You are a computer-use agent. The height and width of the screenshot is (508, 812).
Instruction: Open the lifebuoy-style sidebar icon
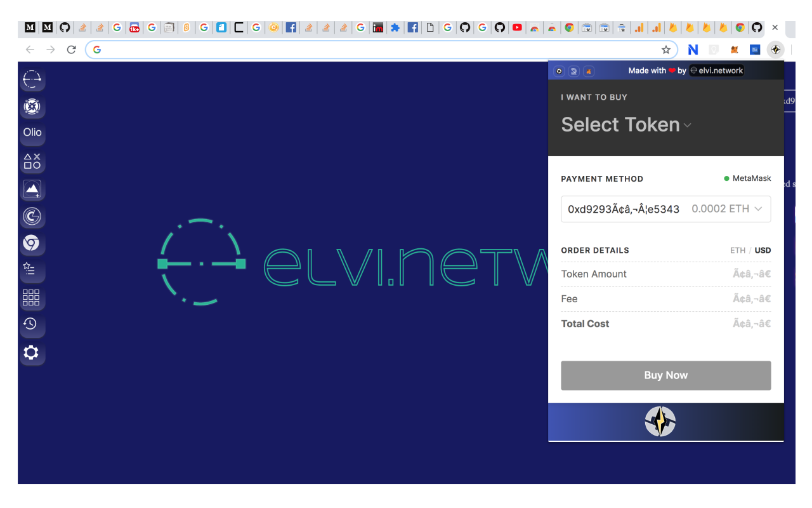click(x=32, y=107)
